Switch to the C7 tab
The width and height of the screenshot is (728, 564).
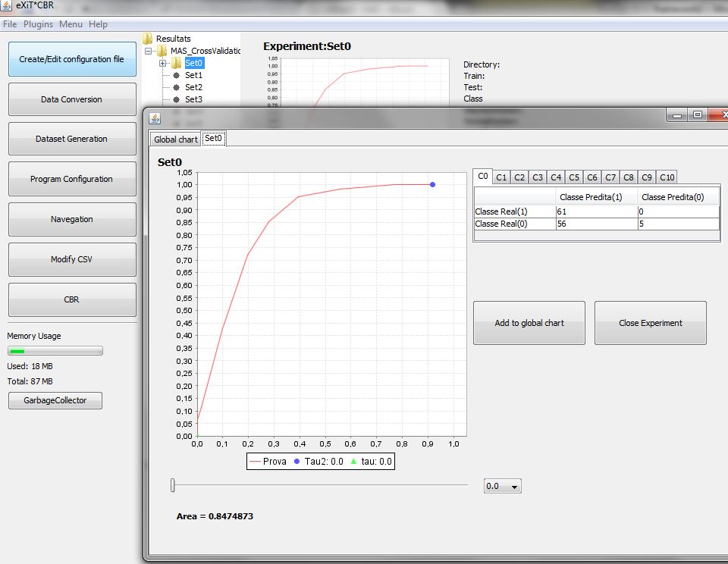pos(610,177)
